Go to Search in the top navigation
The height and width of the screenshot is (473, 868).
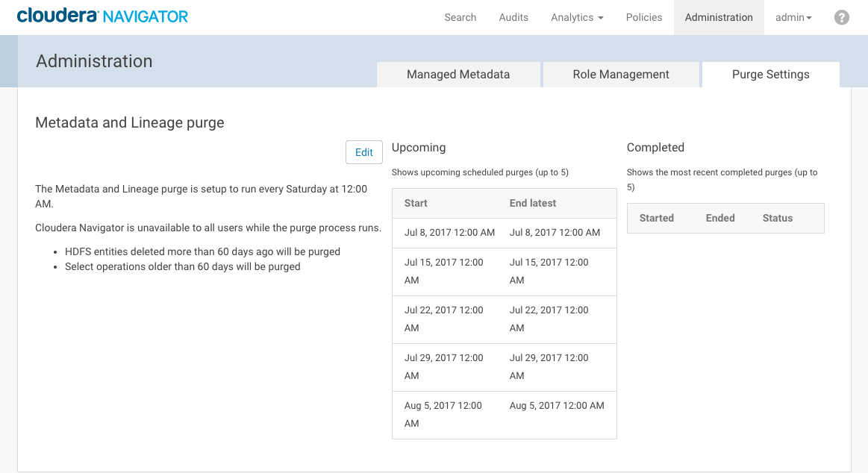coord(460,17)
